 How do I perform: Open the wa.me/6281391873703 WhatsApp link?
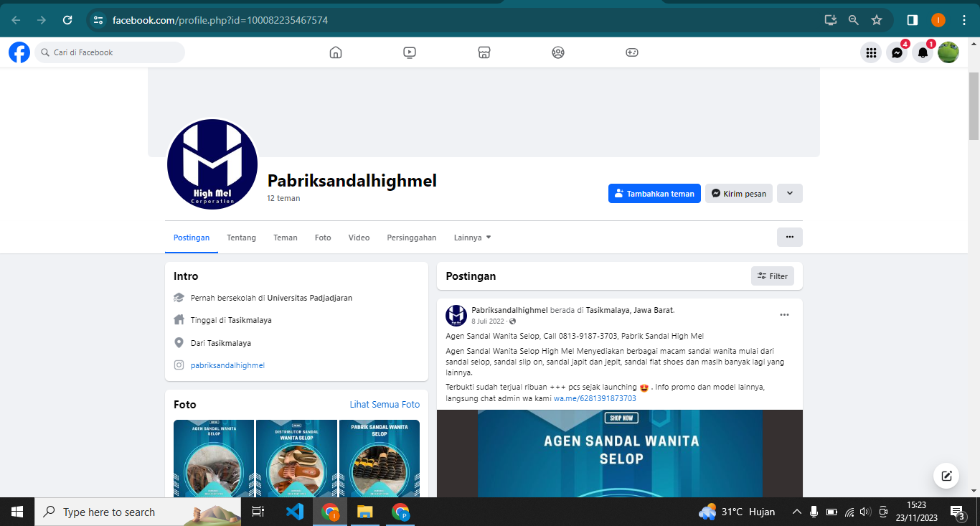[595, 398]
